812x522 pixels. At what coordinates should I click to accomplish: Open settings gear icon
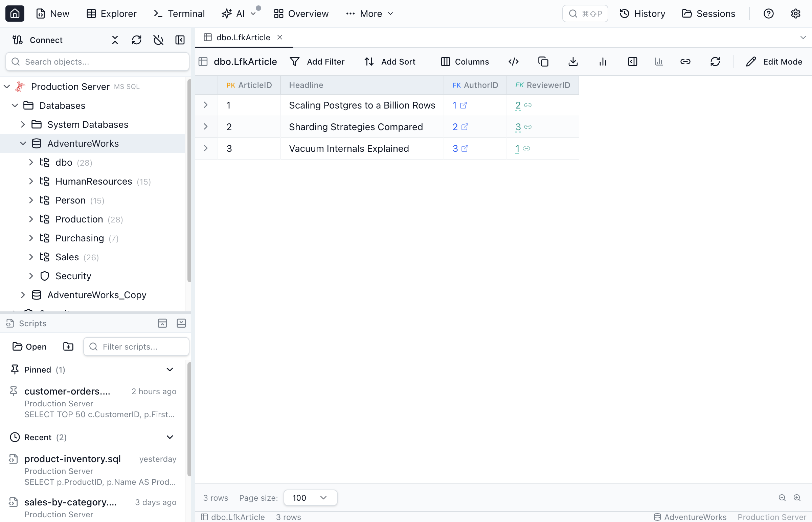tap(795, 14)
